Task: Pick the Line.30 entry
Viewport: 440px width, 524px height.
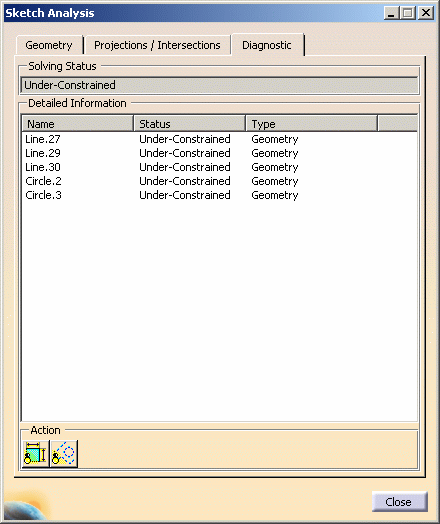Action: 219,167
